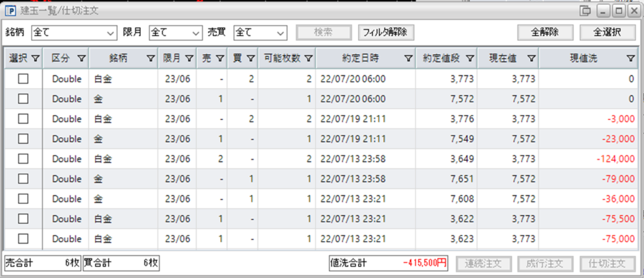This screenshot has height=278, width=644.
Task: Click the -36,000 現値洗 value
Action: 619,199
